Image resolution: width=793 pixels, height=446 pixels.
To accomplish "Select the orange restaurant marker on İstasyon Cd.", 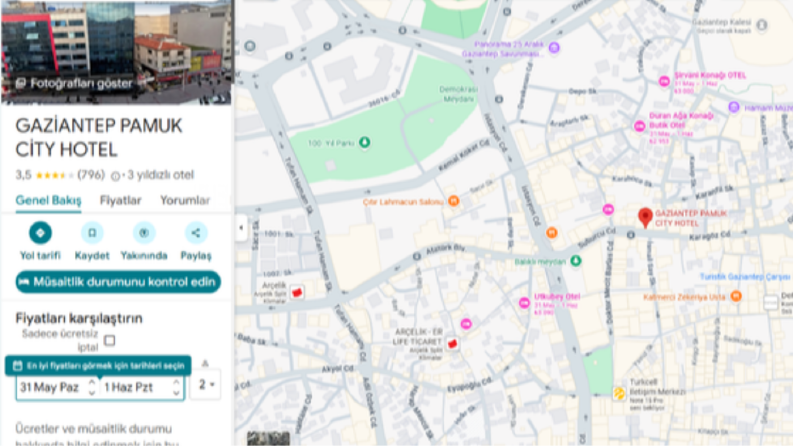I will tap(552, 233).
